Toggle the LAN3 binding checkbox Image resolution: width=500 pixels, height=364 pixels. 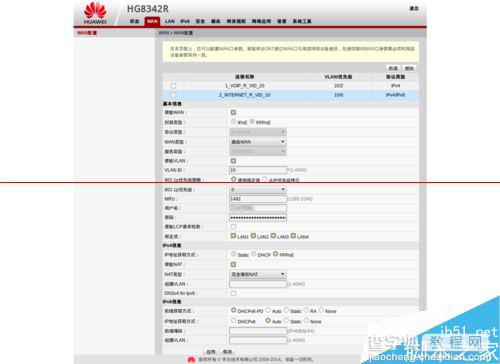click(x=273, y=236)
